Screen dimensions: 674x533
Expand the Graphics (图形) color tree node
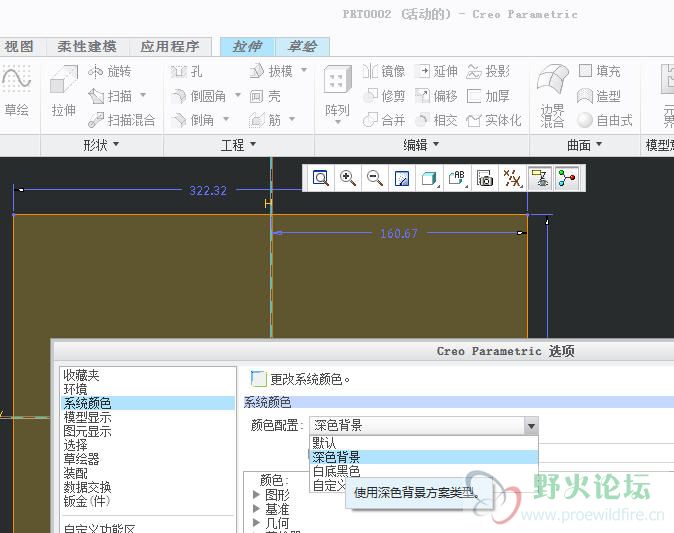pyautogui.click(x=257, y=495)
